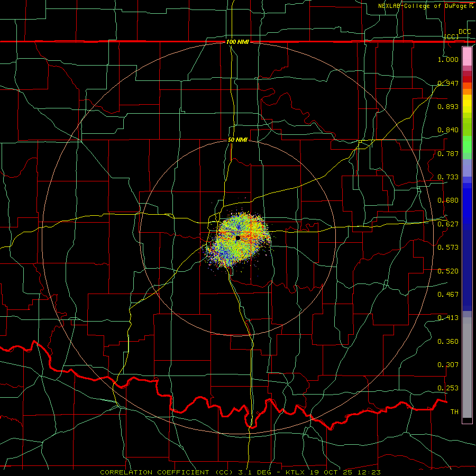Click the Correlation Coefficient caption at the bottom

[x=240, y=472]
